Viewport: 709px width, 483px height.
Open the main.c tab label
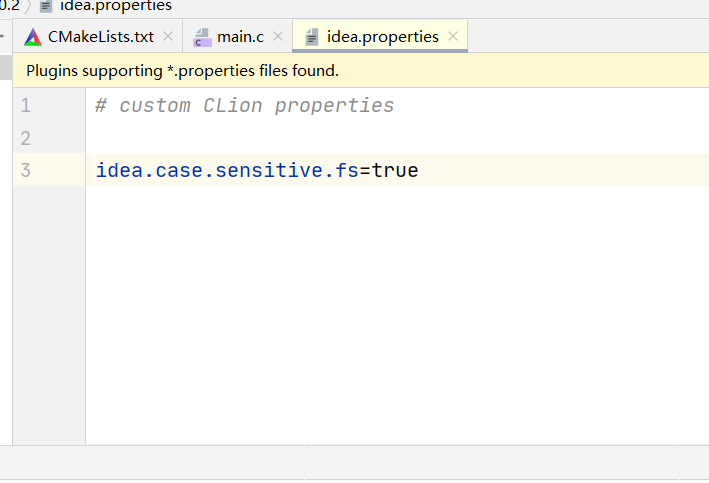coord(241,37)
